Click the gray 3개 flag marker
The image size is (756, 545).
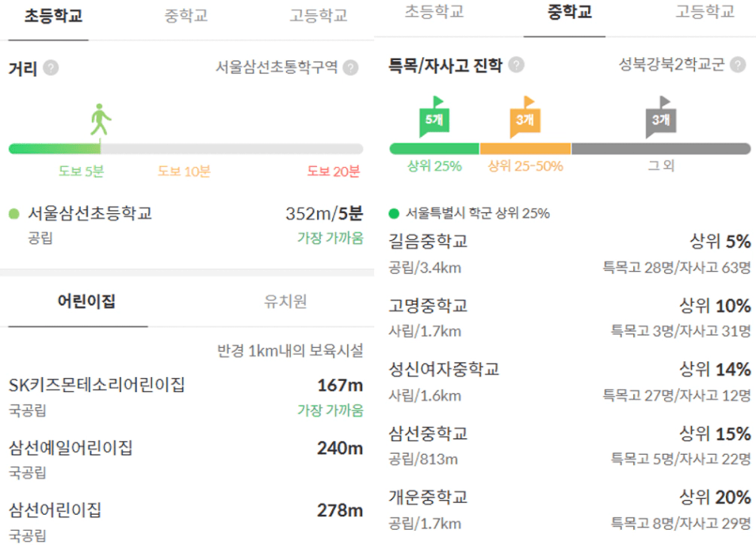click(x=660, y=118)
